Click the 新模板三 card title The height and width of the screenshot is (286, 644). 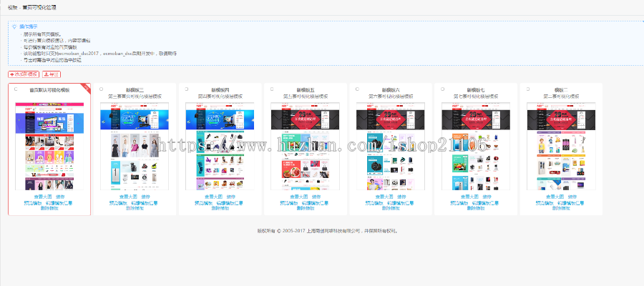click(135, 90)
